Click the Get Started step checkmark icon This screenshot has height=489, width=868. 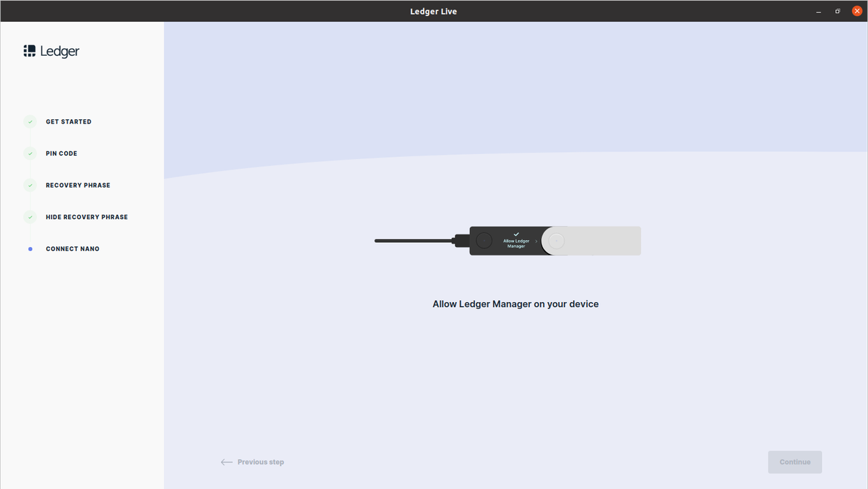coord(30,122)
